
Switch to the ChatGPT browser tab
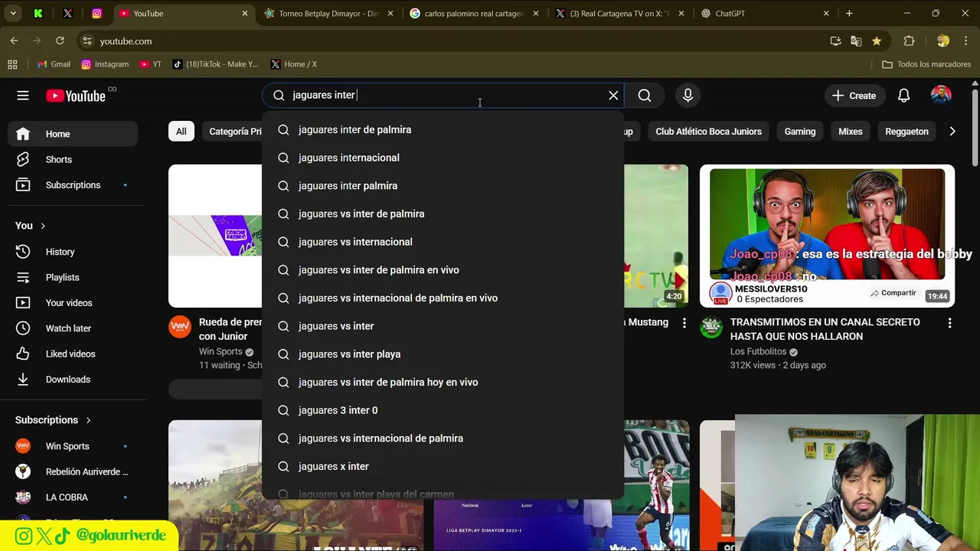(764, 13)
